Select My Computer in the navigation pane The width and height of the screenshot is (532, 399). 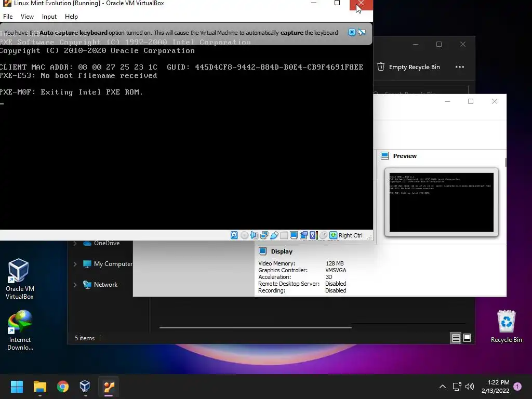pyautogui.click(x=108, y=264)
